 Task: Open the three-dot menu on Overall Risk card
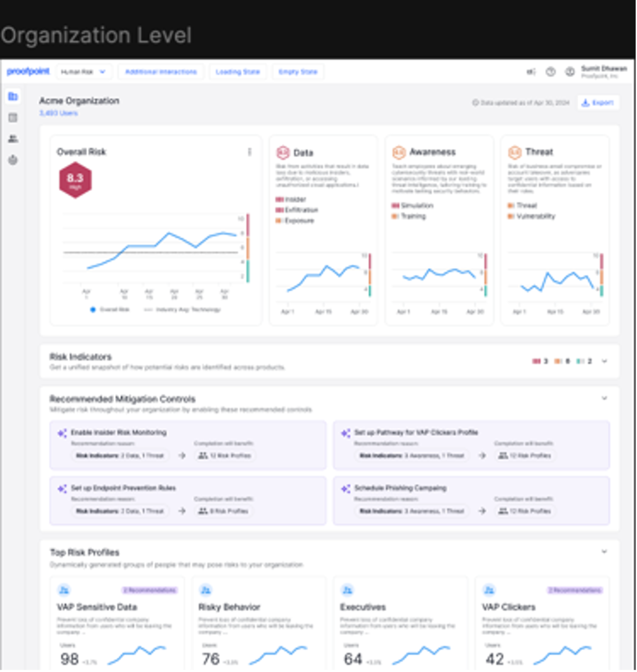click(249, 152)
